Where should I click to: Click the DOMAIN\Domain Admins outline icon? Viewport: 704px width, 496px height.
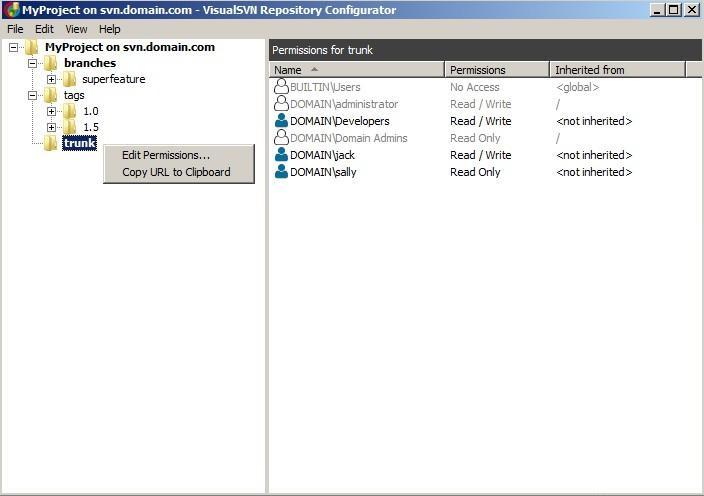pyautogui.click(x=281, y=138)
